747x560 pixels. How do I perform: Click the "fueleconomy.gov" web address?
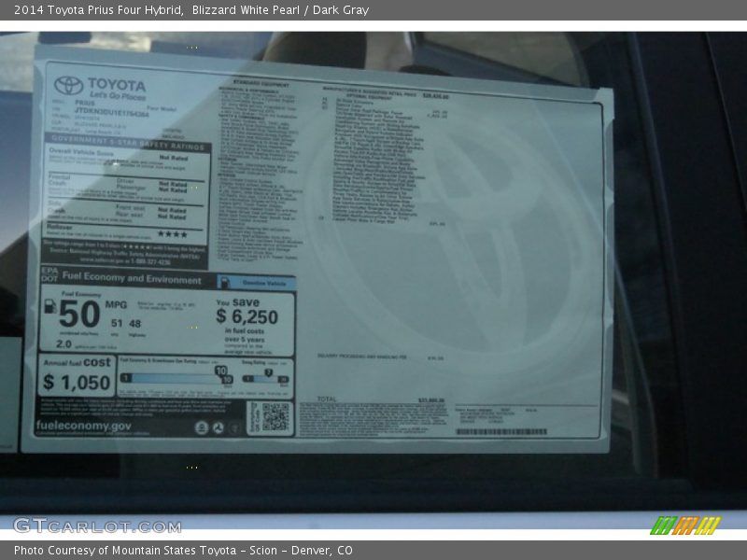click(x=83, y=426)
